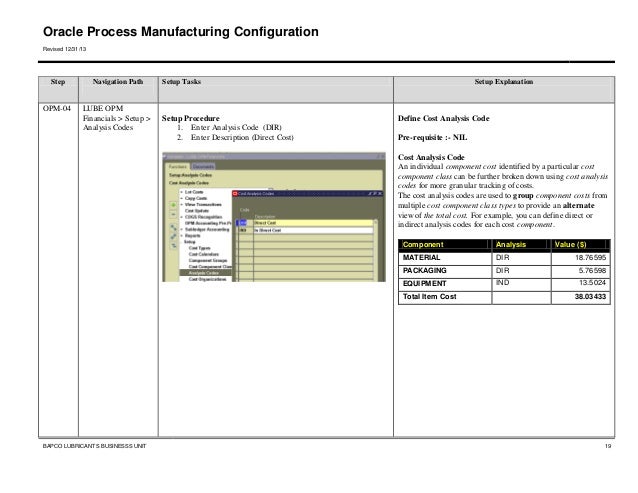Screen dimensions: 638x493
Task: Click the page number 19
Action: [x=607, y=446]
